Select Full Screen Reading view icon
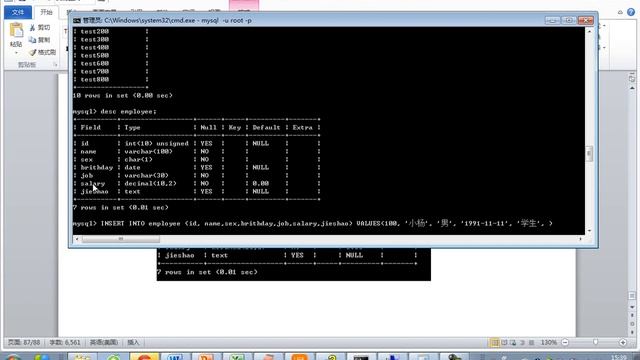640x360 pixels. click(x=504, y=342)
